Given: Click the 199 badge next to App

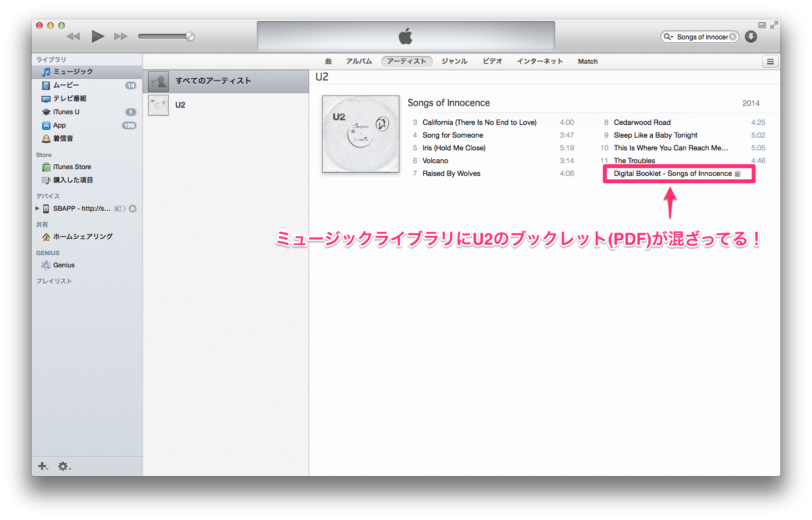Looking at the screenshot, I should click(x=129, y=125).
